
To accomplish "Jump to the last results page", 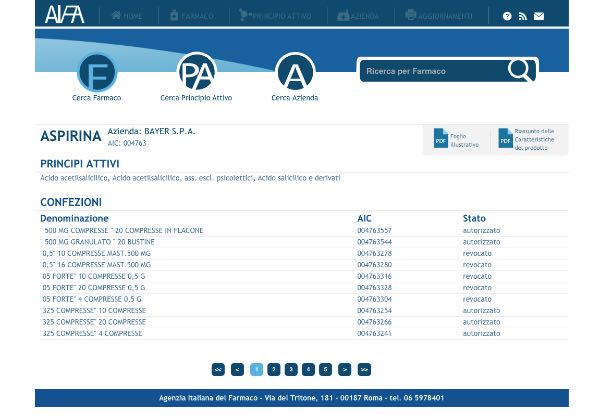I will (364, 369).
